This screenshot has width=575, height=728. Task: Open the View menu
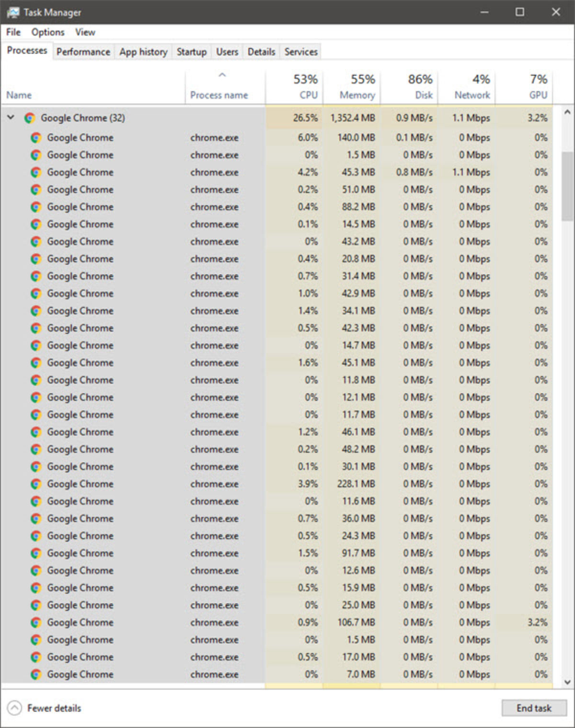click(x=85, y=32)
